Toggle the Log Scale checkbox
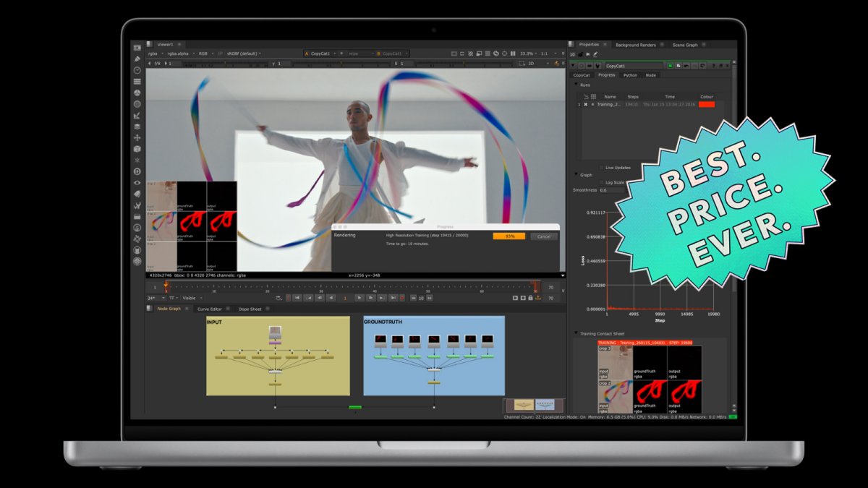 (601, 182)
